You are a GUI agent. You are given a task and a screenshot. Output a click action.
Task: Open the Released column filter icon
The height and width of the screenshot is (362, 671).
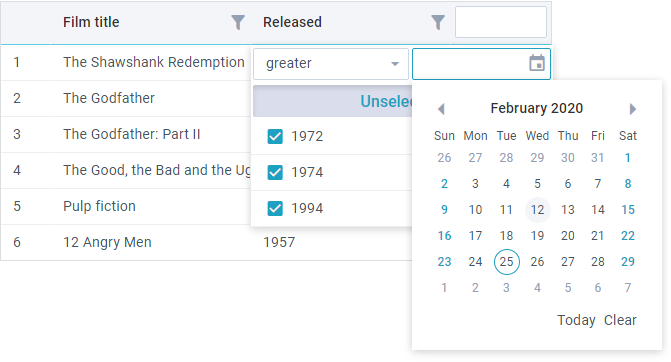pos(437,22)
